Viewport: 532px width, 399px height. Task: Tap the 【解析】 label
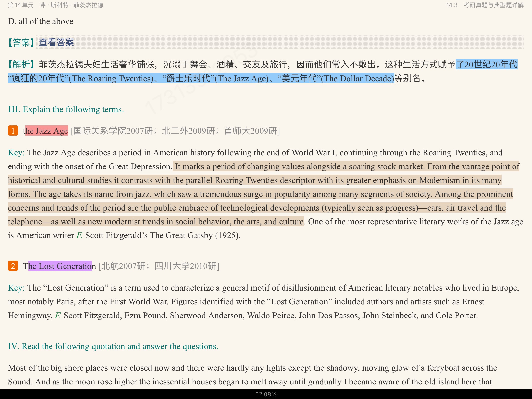(21, 65)
